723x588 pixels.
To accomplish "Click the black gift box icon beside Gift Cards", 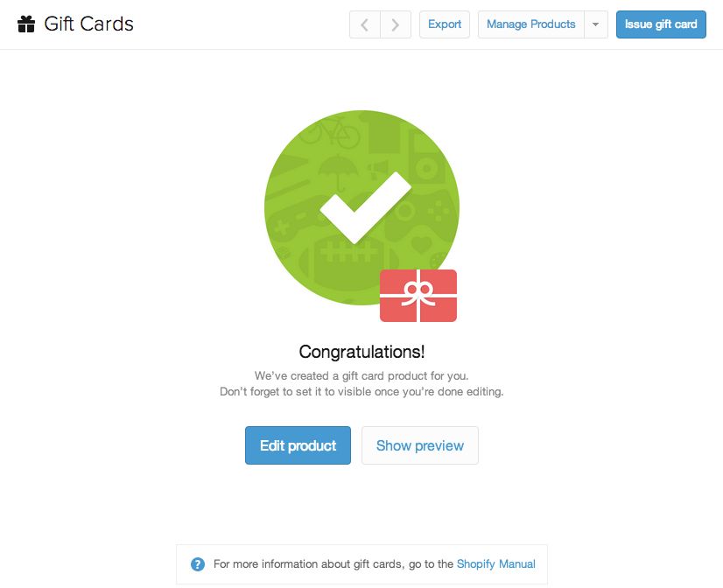I will (x=26, y=24).
